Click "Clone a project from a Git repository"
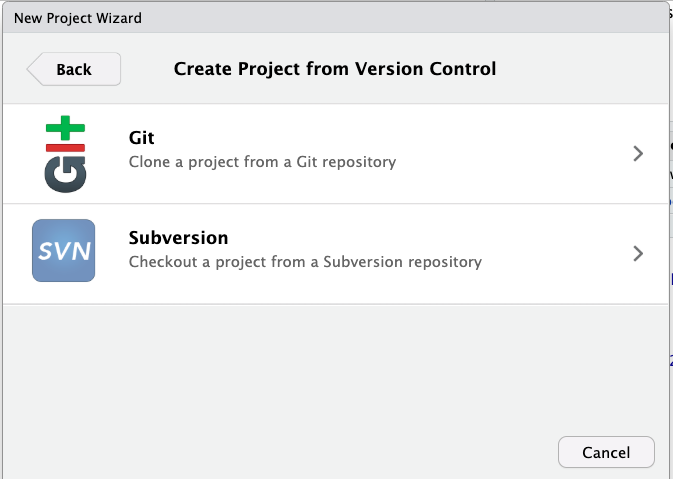Screen dimensions: 673x479 (263, 161)
